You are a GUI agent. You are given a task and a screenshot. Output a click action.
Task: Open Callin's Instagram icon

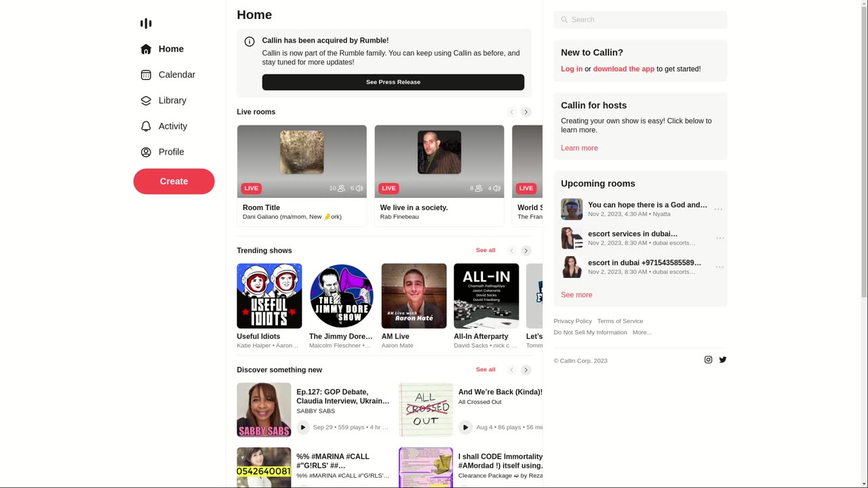708,360
